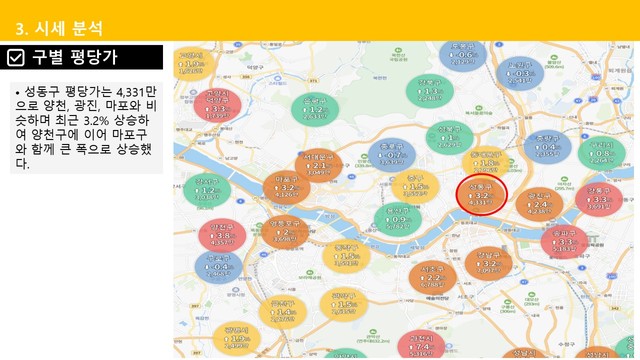Click the 은평구 1.2% green bubble
The width and height of the screenshot is (640, 360).
pos(315,109)
